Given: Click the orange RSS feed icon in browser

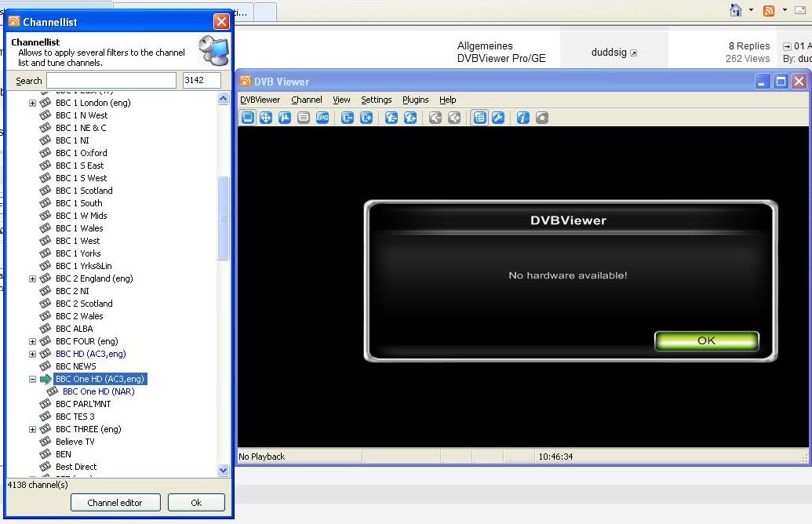Looking at the screenshot, I should [x=769, y=10].
